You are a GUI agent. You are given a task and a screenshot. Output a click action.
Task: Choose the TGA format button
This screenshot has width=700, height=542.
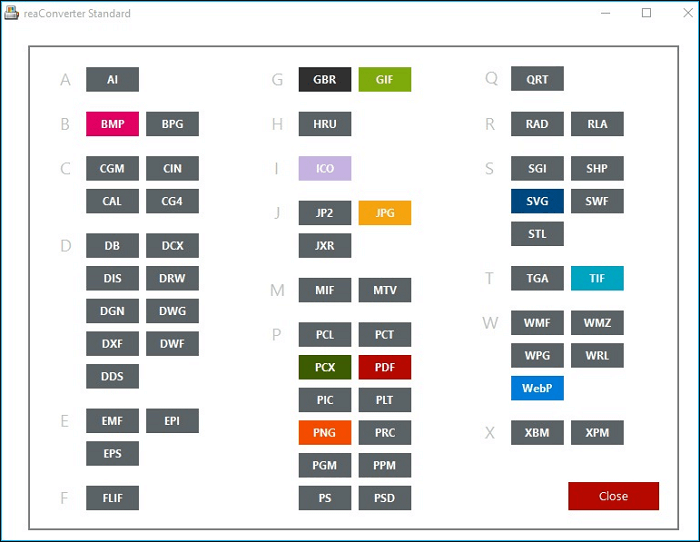click(538, 278)
